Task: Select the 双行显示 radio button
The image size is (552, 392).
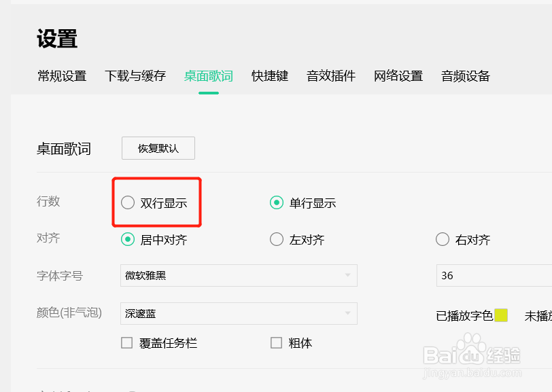Action: tap(128, 202)
